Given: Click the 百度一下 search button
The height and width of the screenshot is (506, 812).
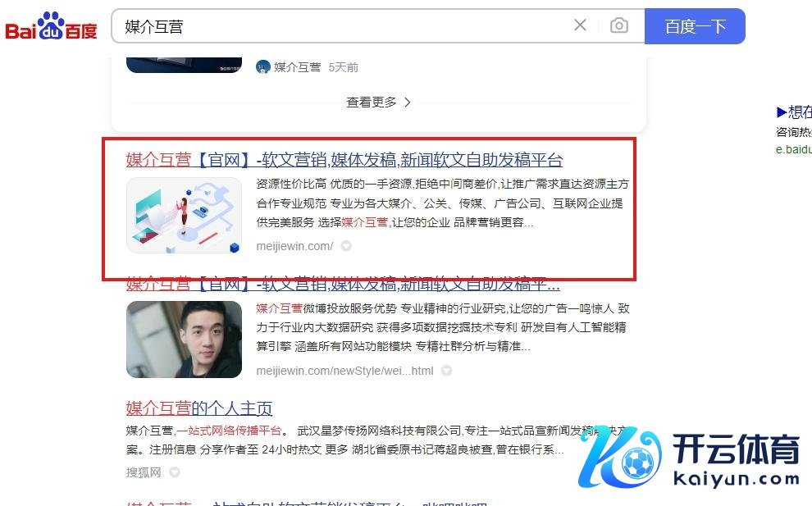Looking at the screenshot, I should point(695,26).
